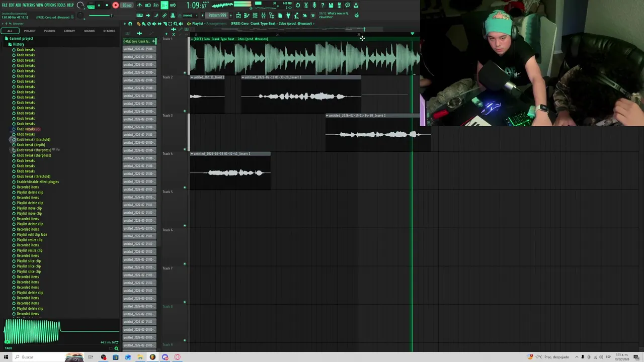Click the render/export audio icon
The height and width of the screenshot is (362, 644).
pyautogui.click(x=339, y=5)
